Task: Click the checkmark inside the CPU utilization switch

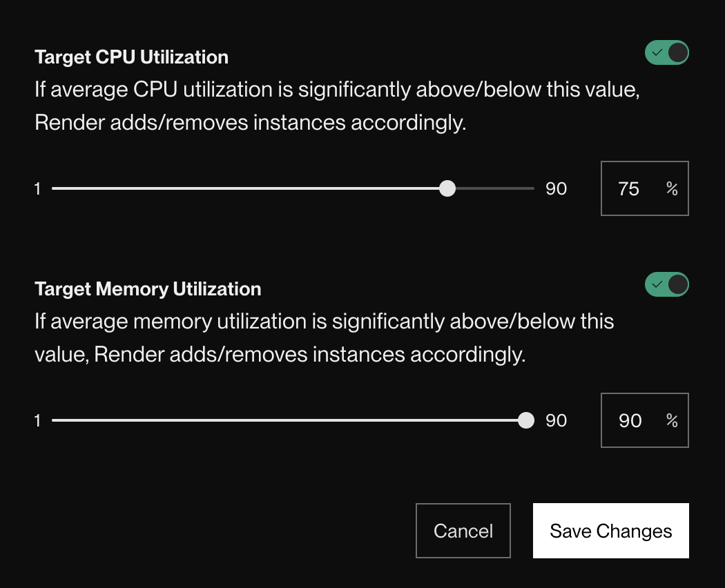Action: point(657,52)
